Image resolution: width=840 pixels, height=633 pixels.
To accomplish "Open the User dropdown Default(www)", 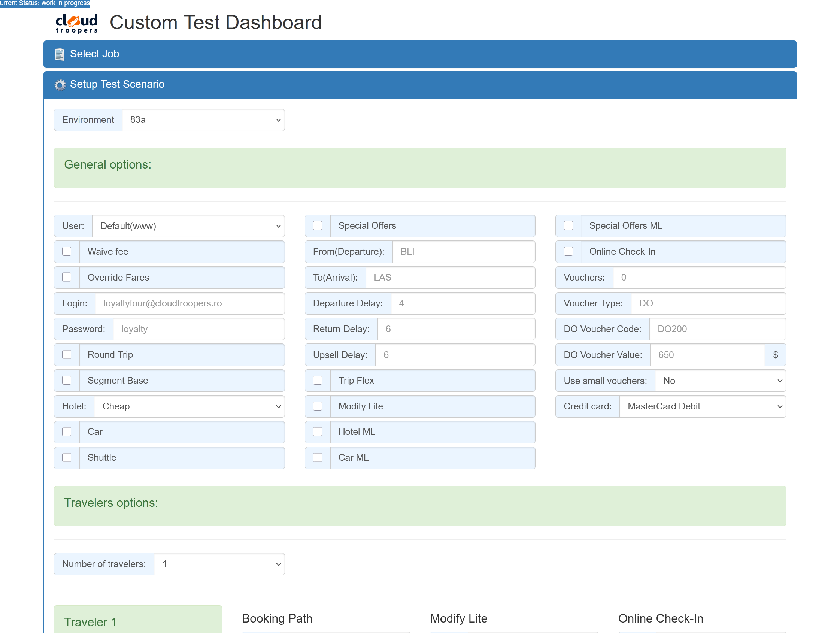I will click(188, 226).
